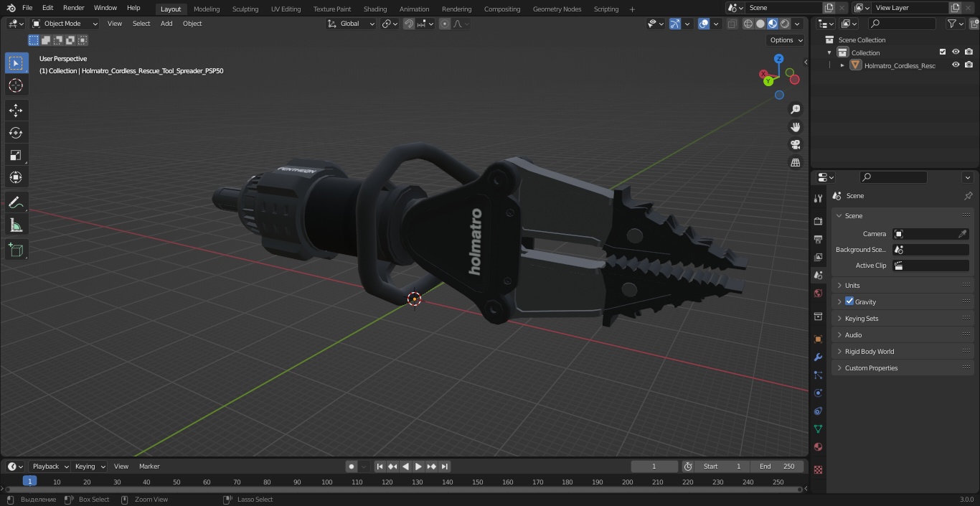Toggle proportional editing

445,24
